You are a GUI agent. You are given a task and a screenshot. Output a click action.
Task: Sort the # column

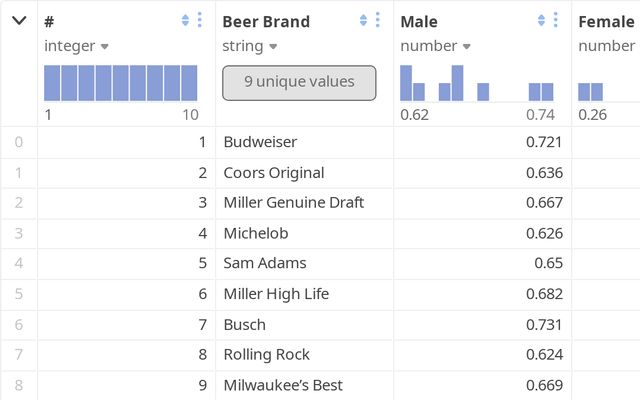185,20
